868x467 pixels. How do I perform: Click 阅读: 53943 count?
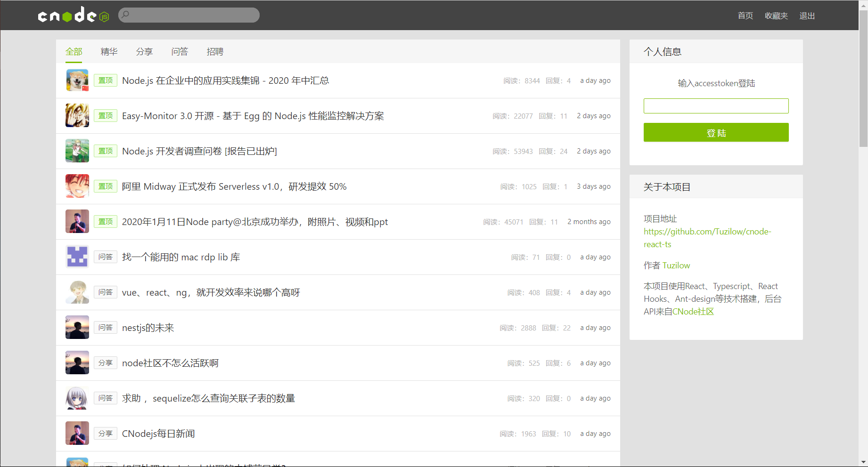[x=513, y=151]
